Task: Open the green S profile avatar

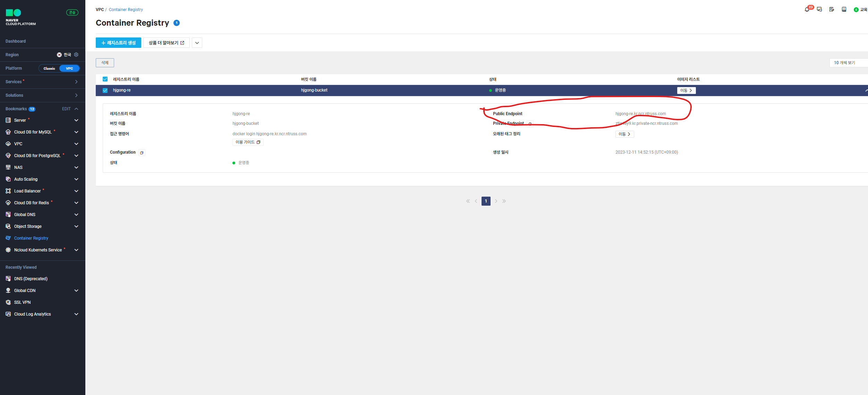Action: click(x=857, y=10)
